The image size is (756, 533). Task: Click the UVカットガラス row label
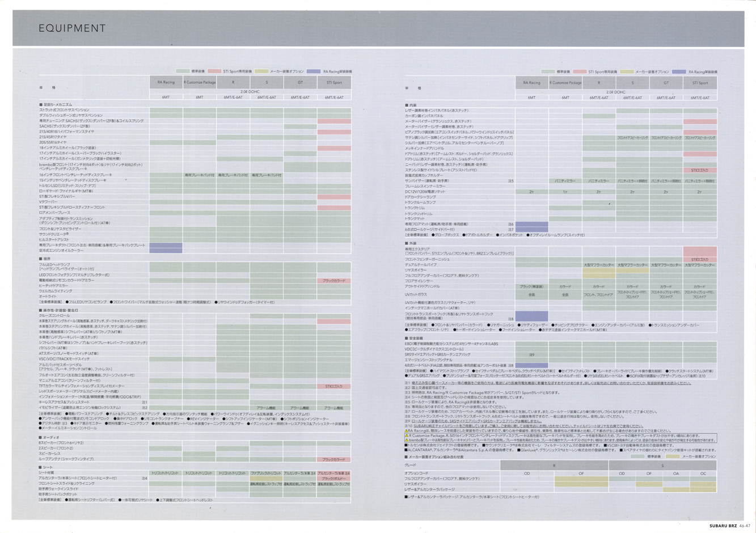[x=416, y=295]
